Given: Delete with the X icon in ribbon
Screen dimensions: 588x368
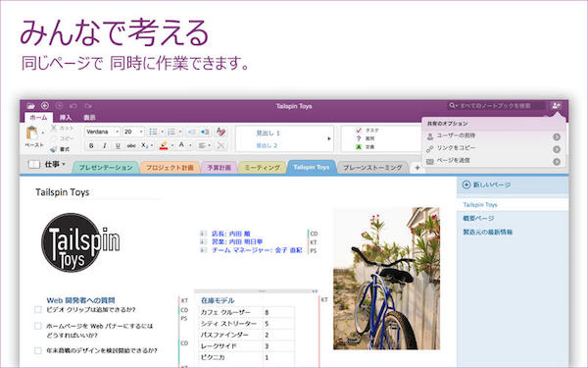Looking at the screenshot, I should tap(221, 145).
